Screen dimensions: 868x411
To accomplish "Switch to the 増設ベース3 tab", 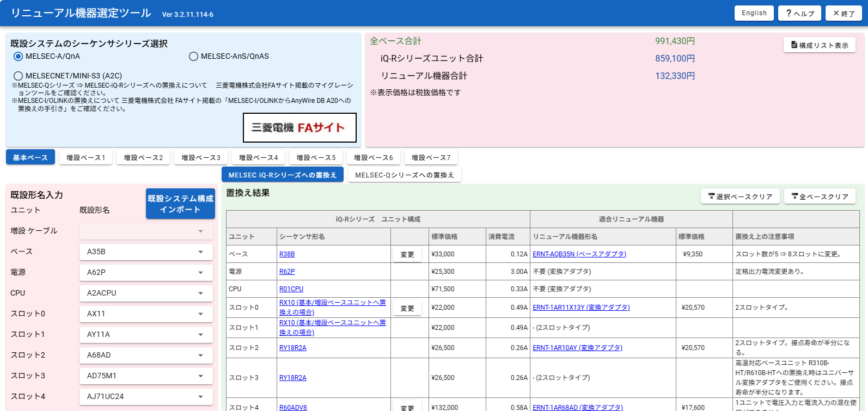I will point(200,158).
